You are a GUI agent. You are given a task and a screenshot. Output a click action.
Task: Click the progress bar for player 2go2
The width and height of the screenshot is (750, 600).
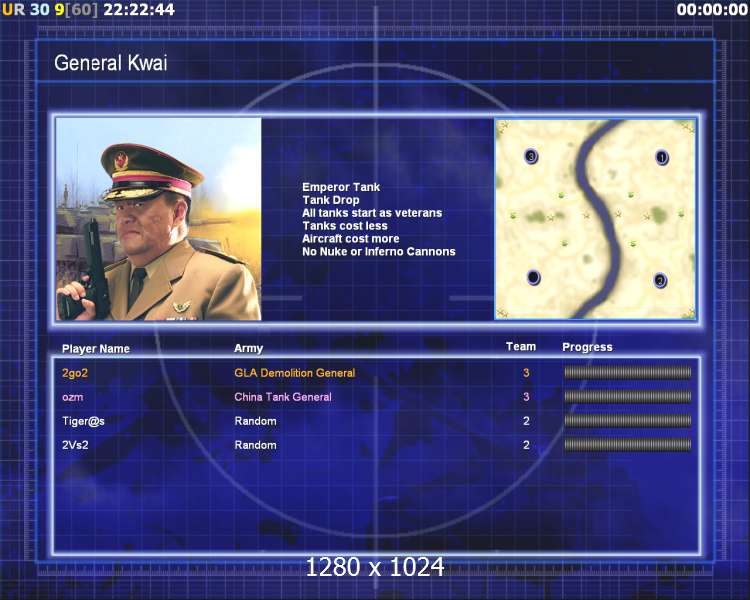click(x=628, y=372)
